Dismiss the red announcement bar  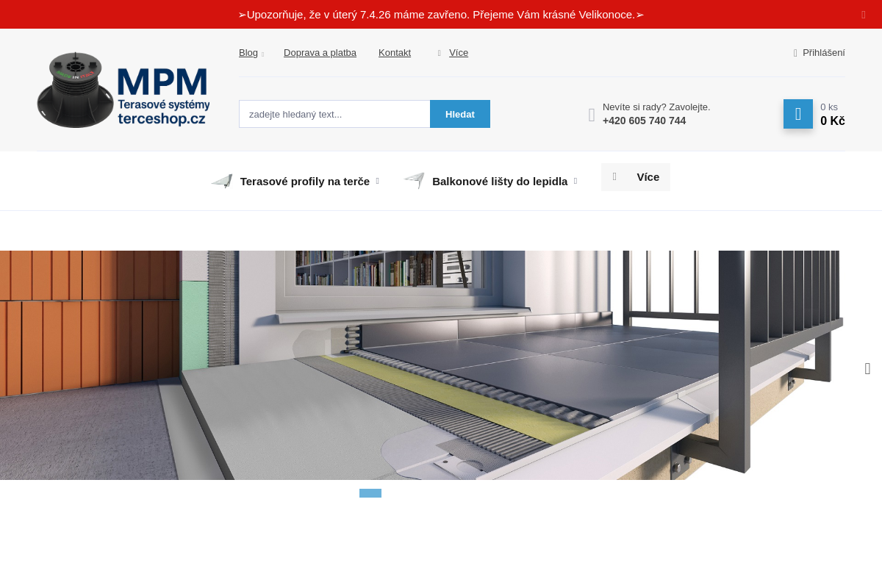point(864,15)
